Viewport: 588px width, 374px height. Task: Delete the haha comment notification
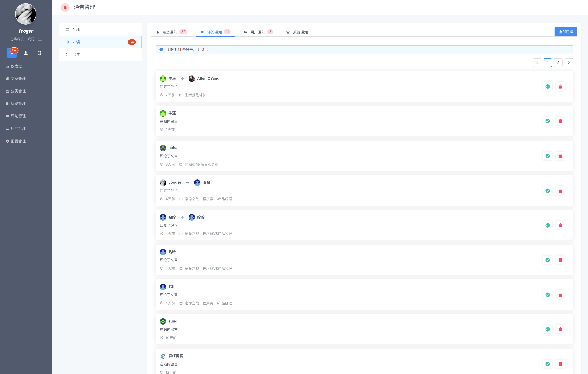(x=560, y=156)
